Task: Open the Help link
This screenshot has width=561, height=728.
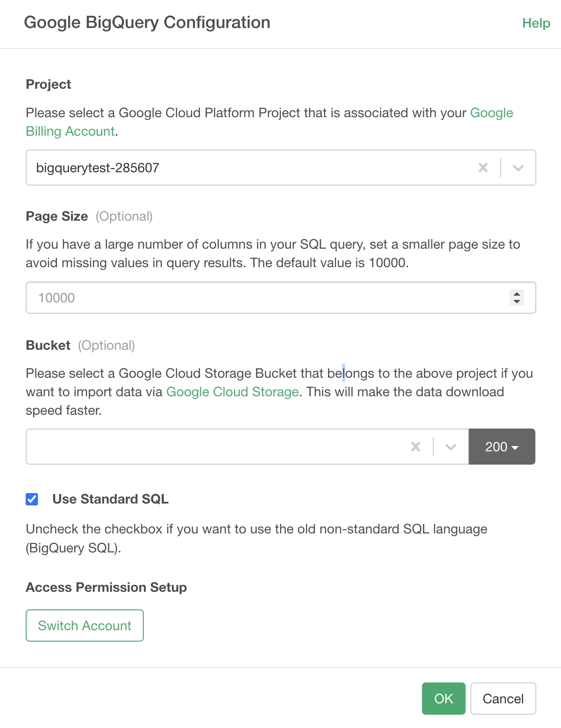Action: click(x=536, y=23)
